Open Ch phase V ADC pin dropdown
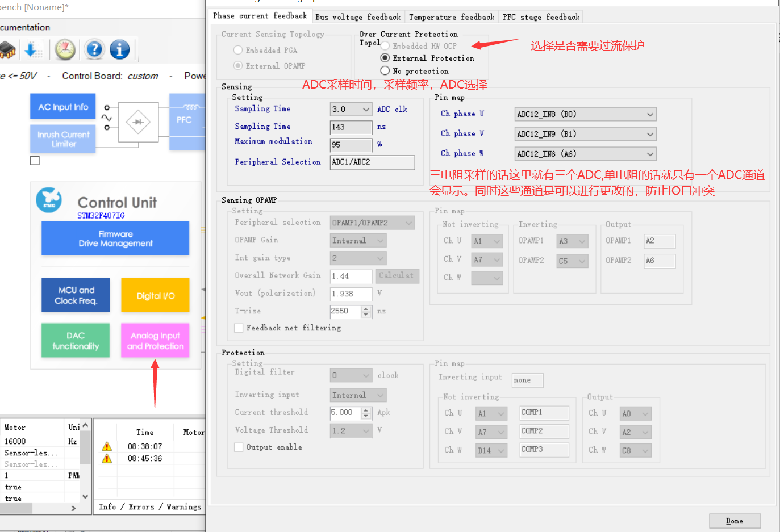This screenshot has height=532, width=780. [585, 134]
